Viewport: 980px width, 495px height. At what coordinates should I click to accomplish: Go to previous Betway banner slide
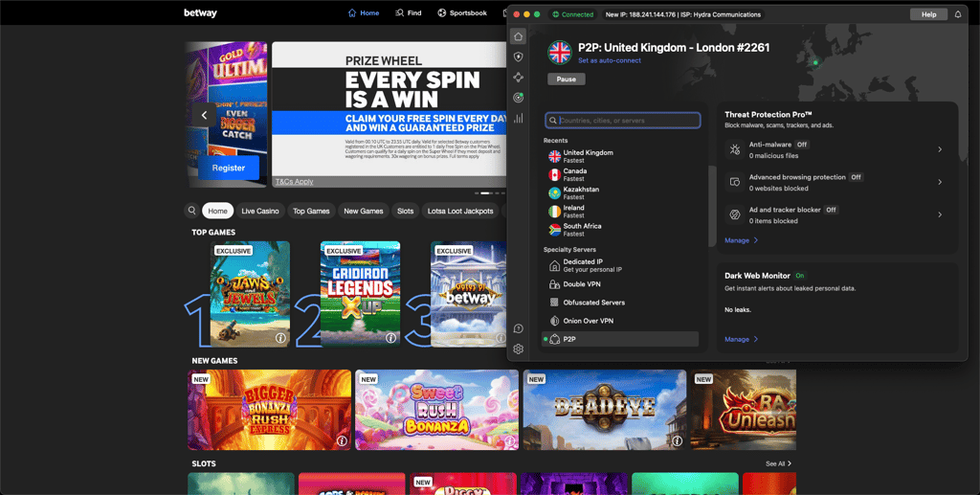tap(204, 115)
